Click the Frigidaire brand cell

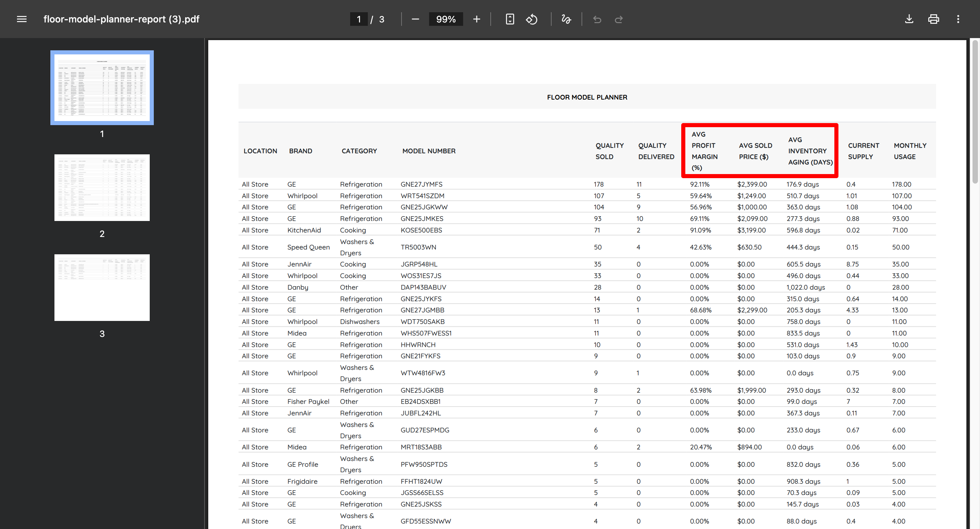[302, 481]
